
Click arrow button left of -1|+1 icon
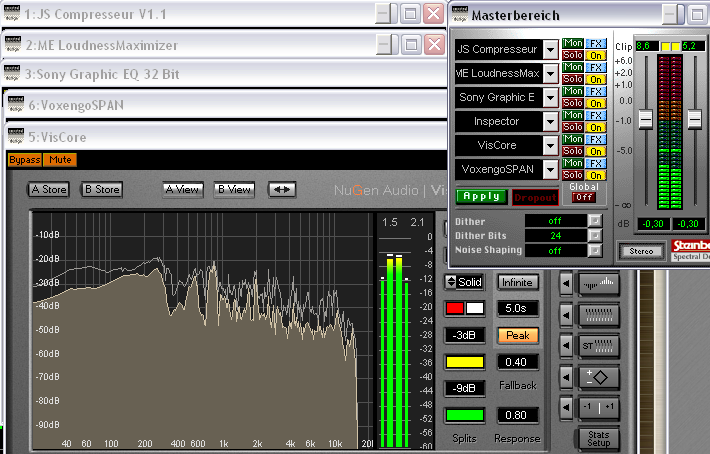(566, 407)
